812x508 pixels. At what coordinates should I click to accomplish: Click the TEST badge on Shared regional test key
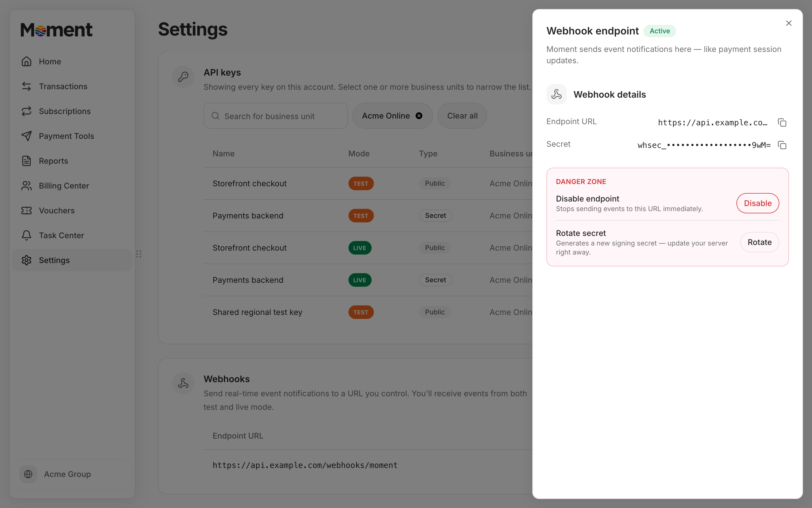coord(361,312)
